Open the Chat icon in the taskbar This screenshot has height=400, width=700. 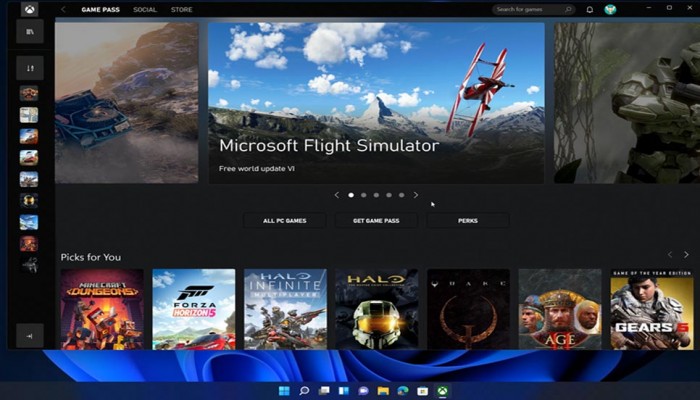point(363,391)
